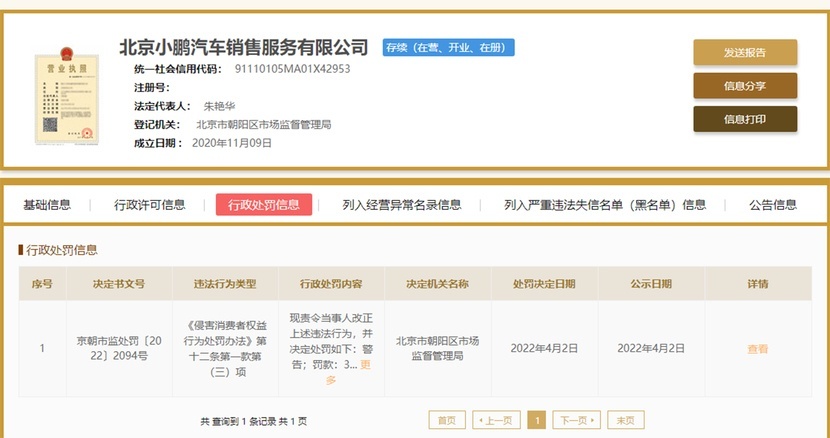Switch to the 公告信息 tab
830x438 pixels.
[x=772, y=205]
